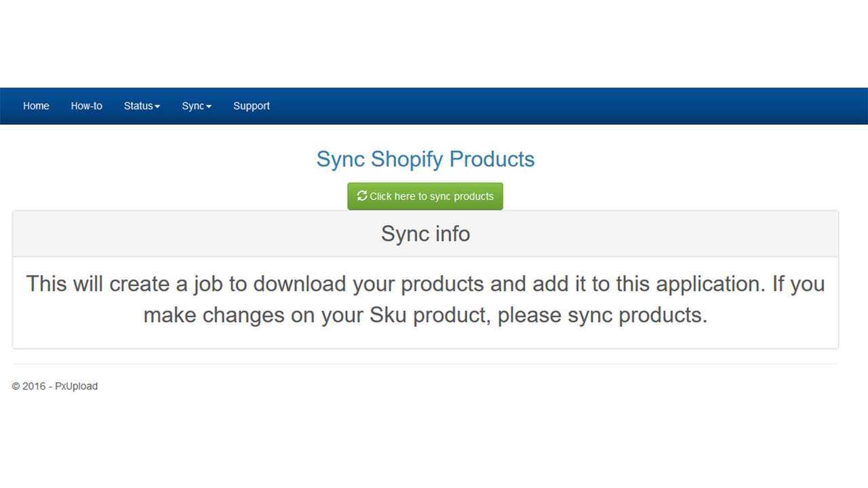The width and height of the screenshot is (868, 488).
Task: Select the Sync info description paragraph
Action: (425, 299)
